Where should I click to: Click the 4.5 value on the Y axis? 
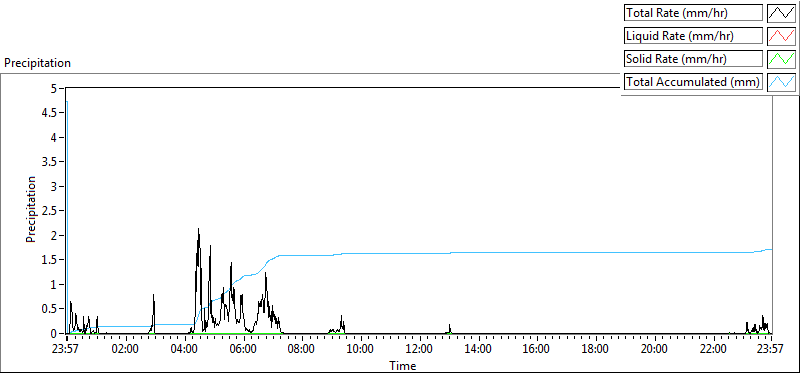48,113
